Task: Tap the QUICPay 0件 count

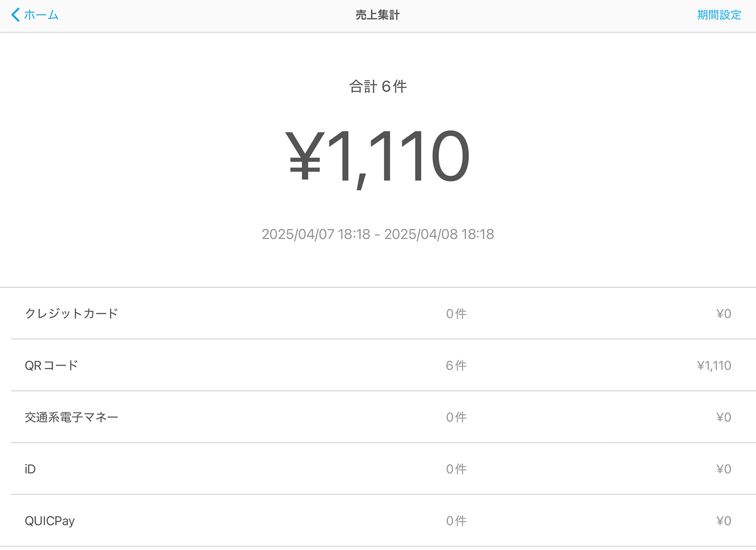Action: (x=456, y=522)
